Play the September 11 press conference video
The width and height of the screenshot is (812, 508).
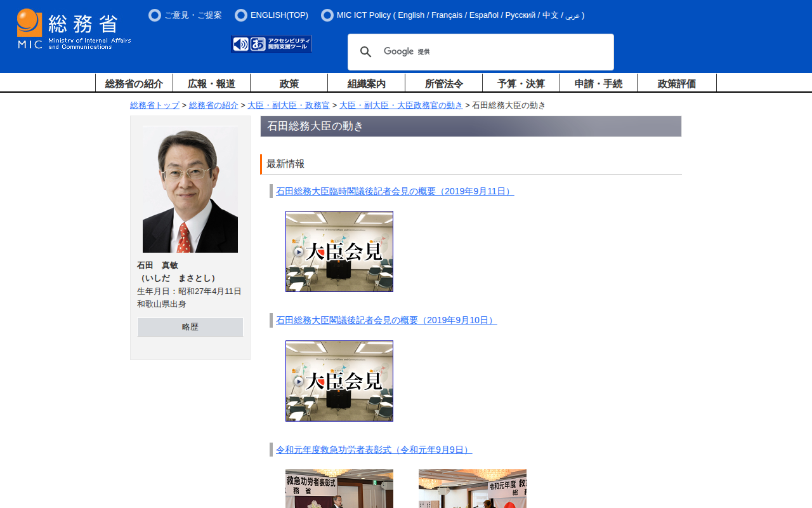pos(339,251)
